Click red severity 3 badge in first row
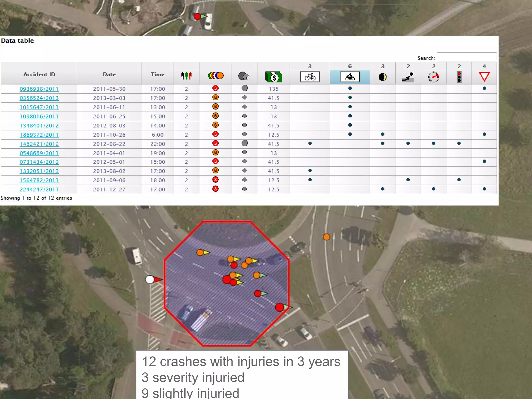Image resolution: width=532 pixels, height=399 pixels. (x=215, y=88)
